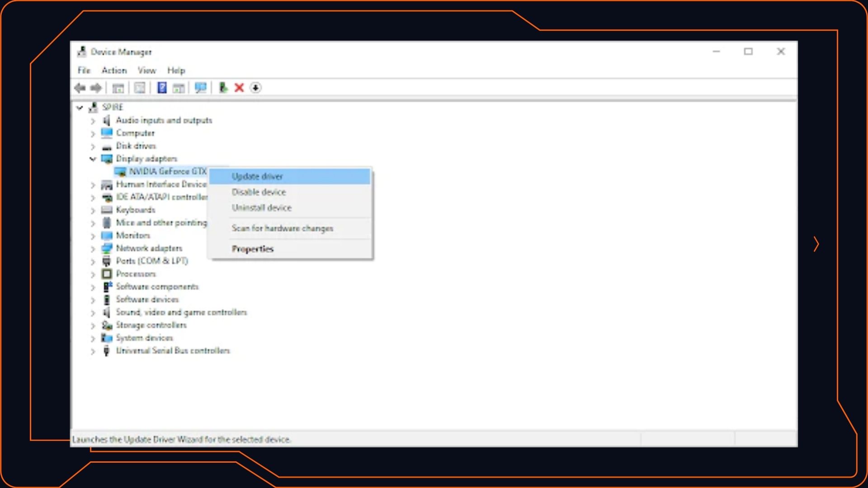Image resolution: width=868 pixels, height=488 pixels.
Task: Minimize the Device Manager window
Action: click(x=716, y=52)
